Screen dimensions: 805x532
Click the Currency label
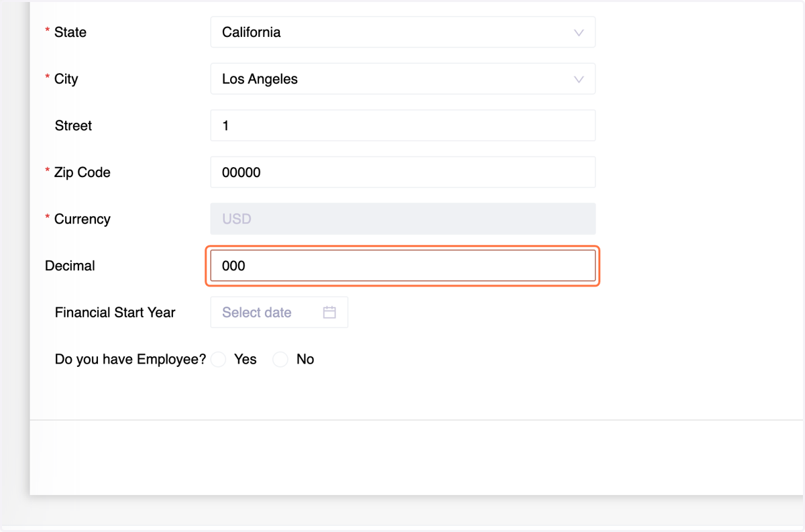(x=83, y=219)
